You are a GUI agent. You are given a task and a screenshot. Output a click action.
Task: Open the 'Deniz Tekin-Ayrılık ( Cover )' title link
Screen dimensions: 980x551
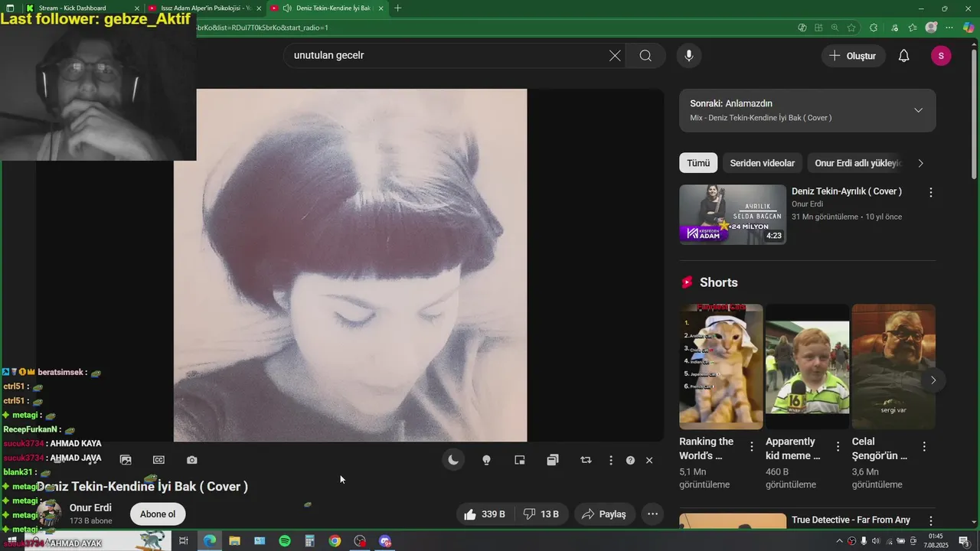847,191
